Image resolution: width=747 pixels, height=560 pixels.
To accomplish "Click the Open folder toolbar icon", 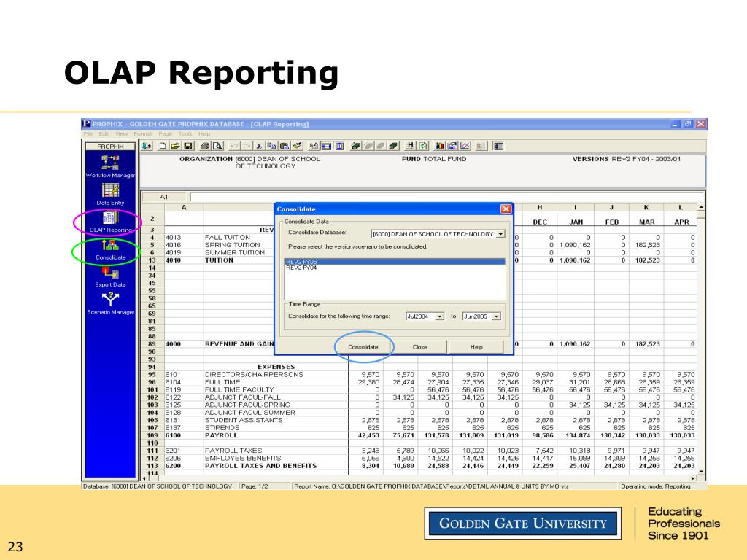I will [176, 146].
